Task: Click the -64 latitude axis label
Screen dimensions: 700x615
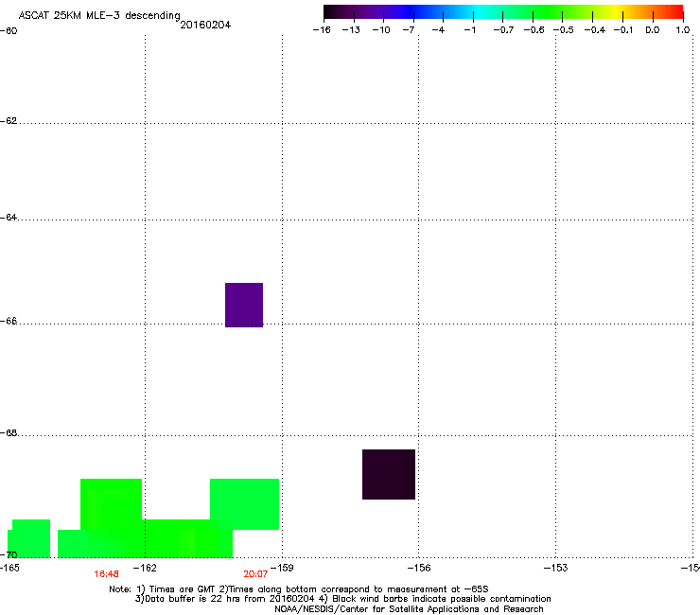Action: click(9, 218)
